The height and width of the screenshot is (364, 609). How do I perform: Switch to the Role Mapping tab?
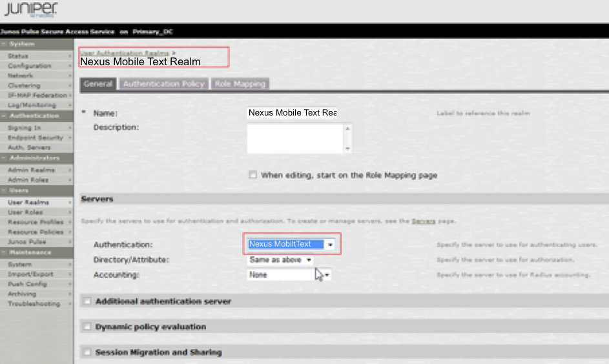tap(240, 84)
